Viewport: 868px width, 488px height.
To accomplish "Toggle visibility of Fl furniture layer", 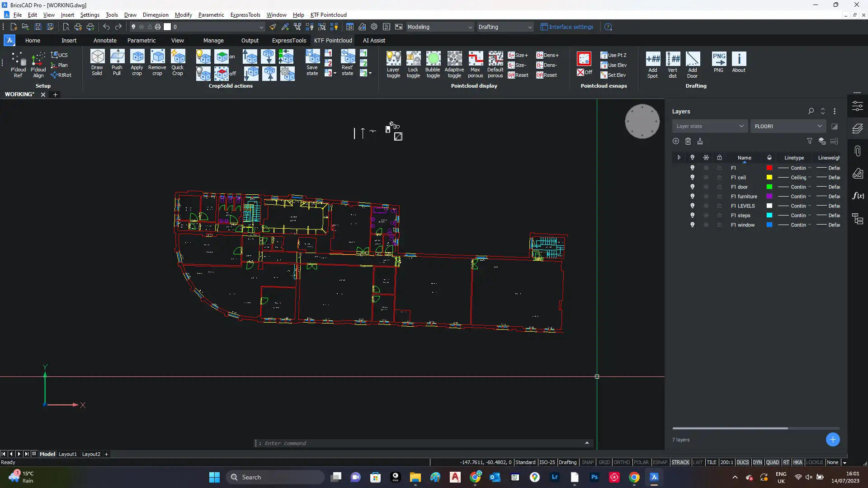I will [692, 196].
